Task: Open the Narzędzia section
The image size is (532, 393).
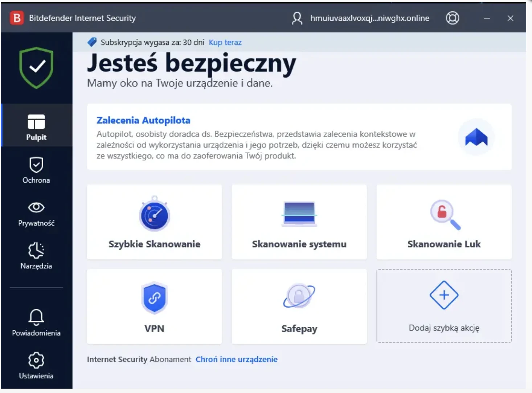Action: [36, 256]
